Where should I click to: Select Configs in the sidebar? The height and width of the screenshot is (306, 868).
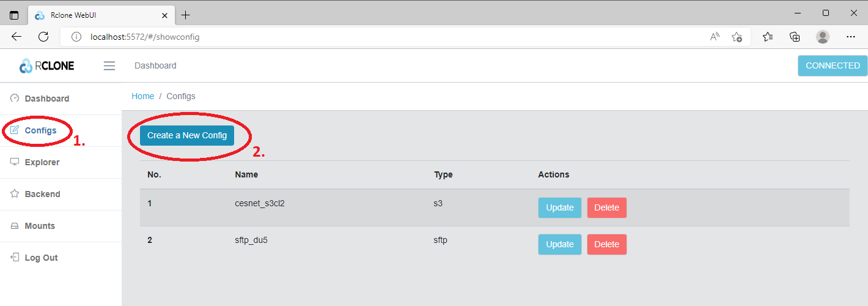pos(40,130)
